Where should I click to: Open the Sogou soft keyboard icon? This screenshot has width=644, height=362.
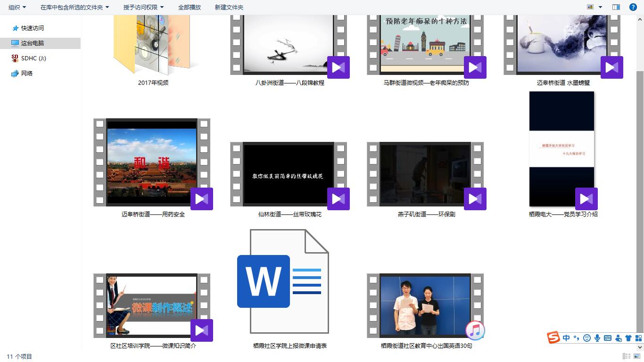pyautogui.click(x=608, y=337)
